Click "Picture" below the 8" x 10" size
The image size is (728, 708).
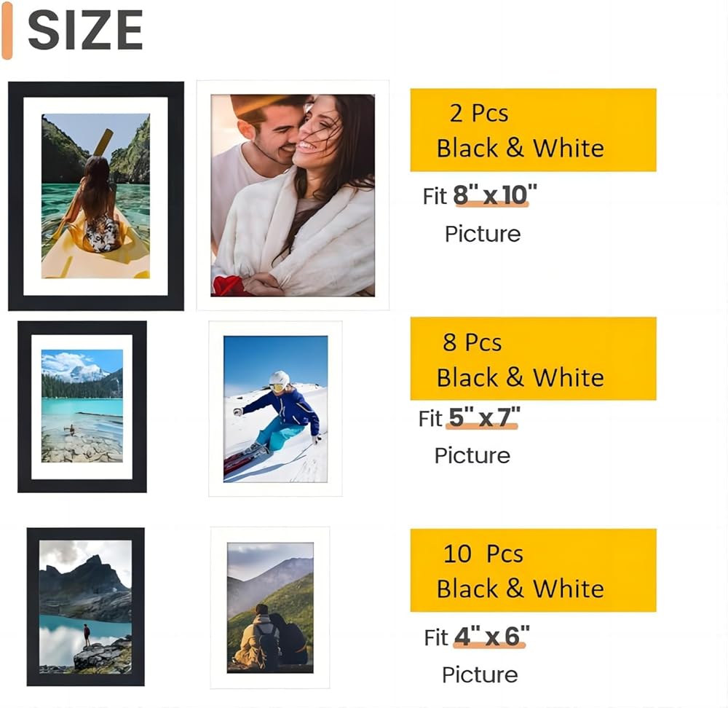click(x=483, y=234)
